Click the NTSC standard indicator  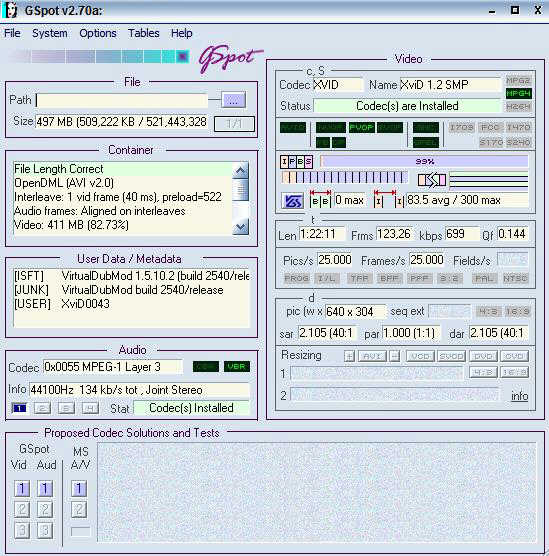(515, 278)
